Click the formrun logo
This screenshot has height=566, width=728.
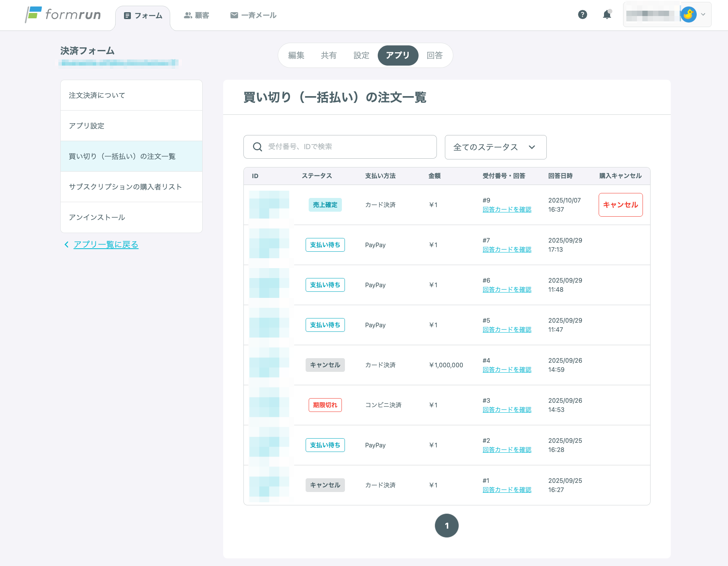[63, 15]
